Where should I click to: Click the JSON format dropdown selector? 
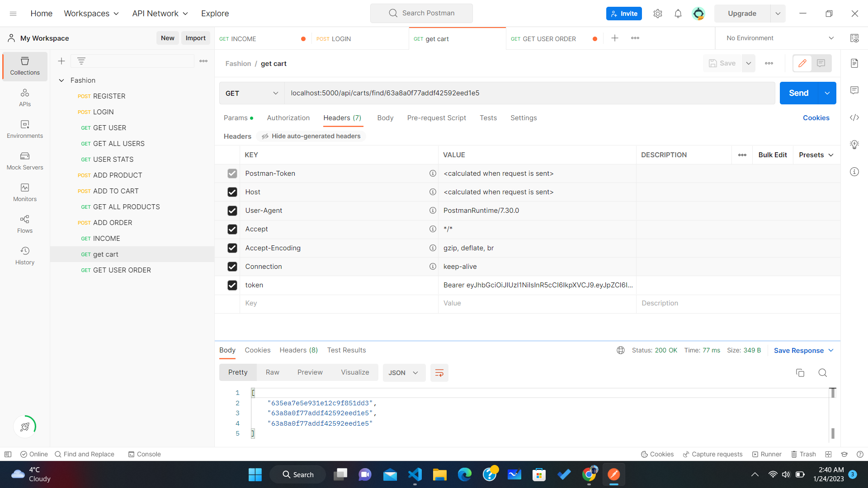[x=402, y=372]
